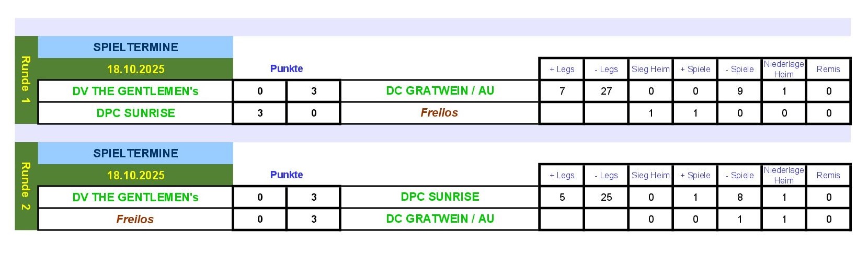Screen dimensions: 868x253
Task: Select DPC SUNRISE away team in Runde 2
Action: click(440, 197)
